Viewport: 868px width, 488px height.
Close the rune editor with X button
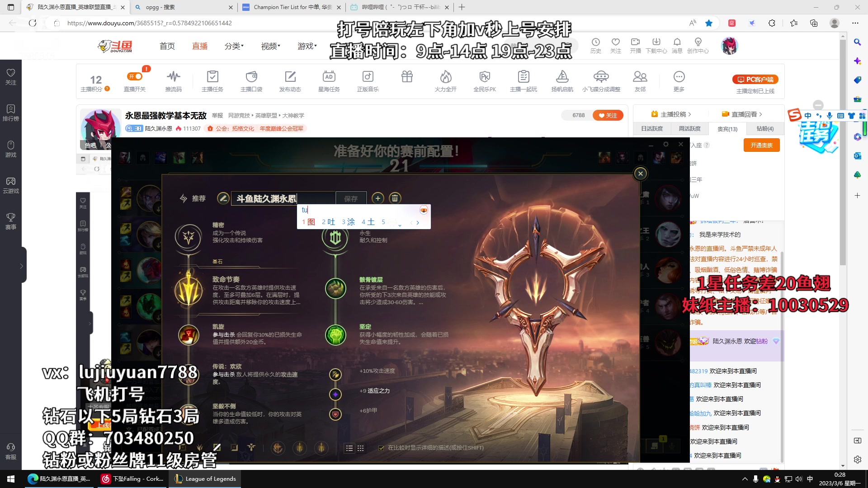coord(640,174)
